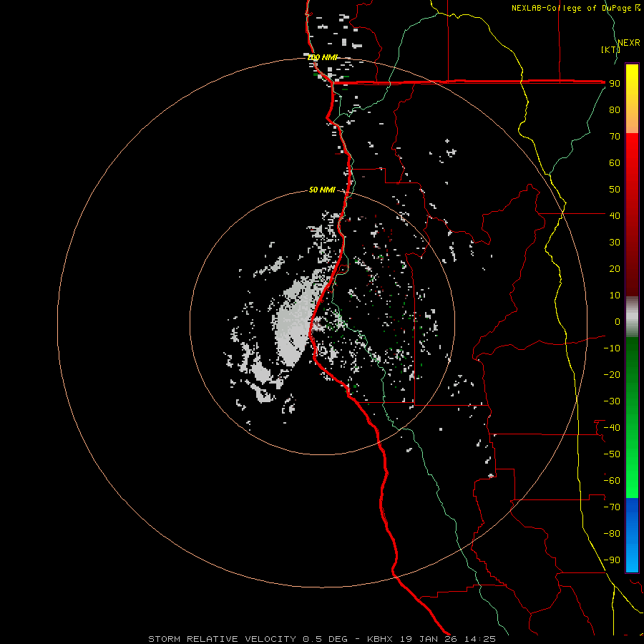
Task: Select the 90 value on velocity scale
Action: (x=615, y=84)
